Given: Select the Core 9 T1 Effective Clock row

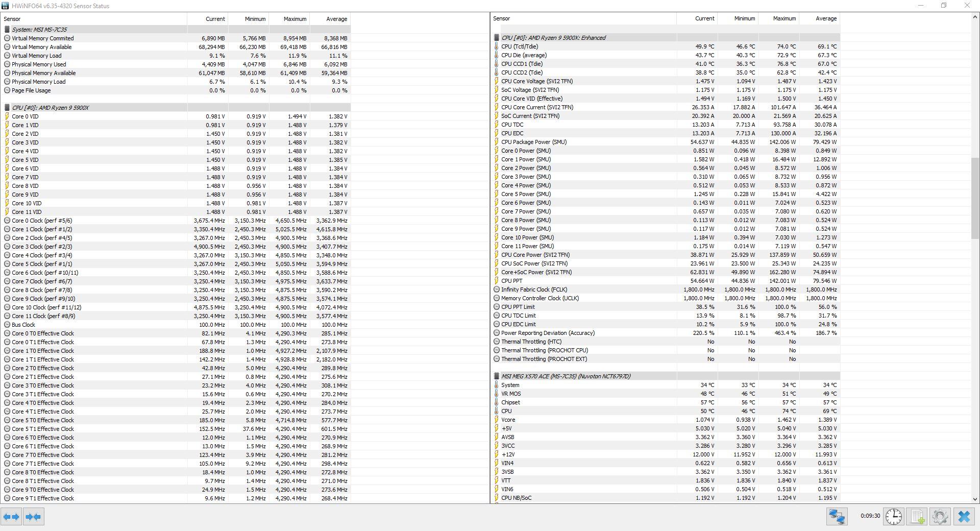Looking at the screenshot, I should [x=176, y=498].
